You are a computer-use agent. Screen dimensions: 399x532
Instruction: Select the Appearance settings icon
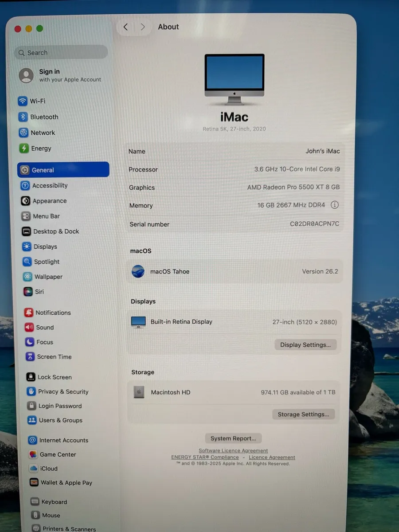26,201
